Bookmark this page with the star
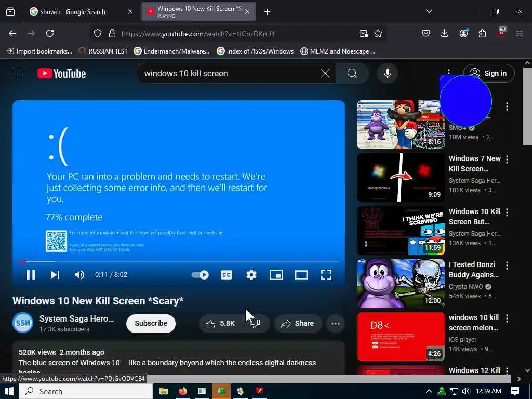 (x=378, y=34)
